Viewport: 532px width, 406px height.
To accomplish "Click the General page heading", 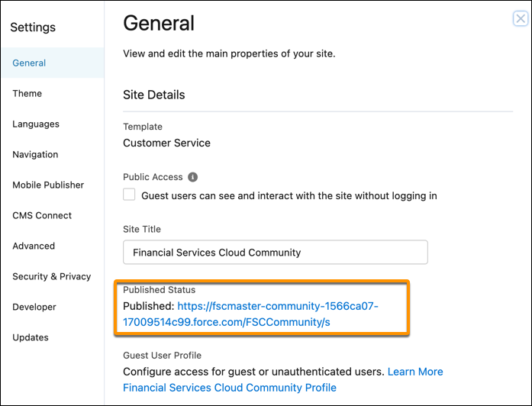I will 159,23.
